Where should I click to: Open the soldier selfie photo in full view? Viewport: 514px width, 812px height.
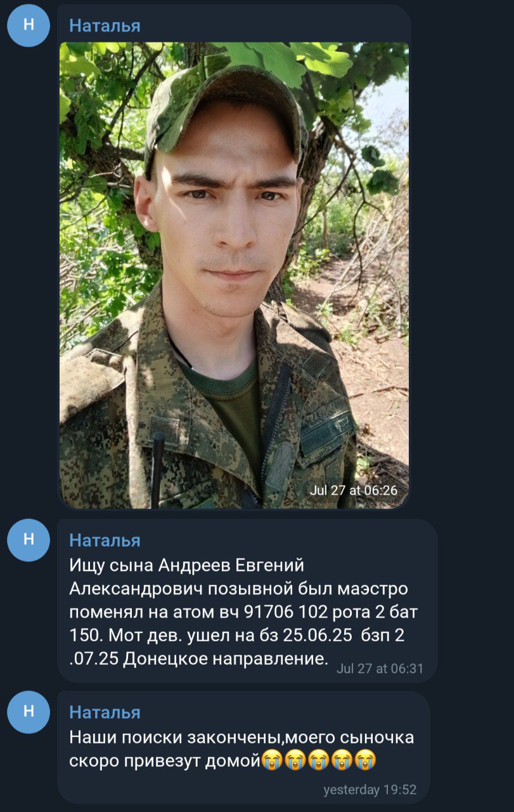click(x=234, y=275)
